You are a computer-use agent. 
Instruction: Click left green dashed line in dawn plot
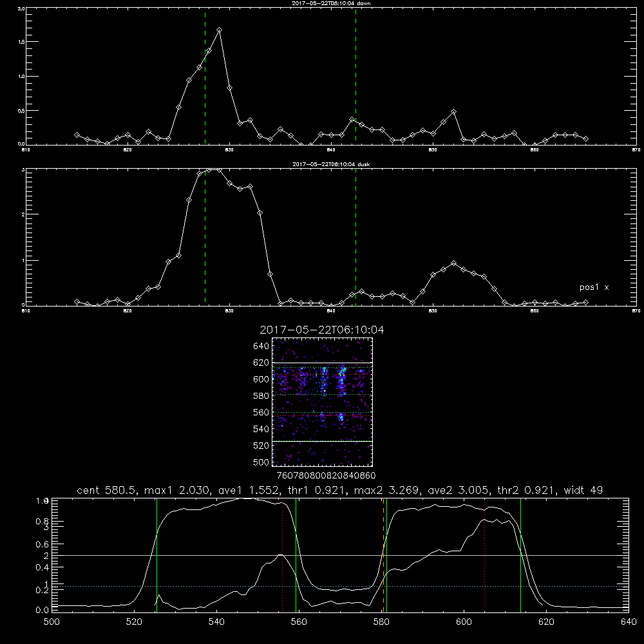205,77
